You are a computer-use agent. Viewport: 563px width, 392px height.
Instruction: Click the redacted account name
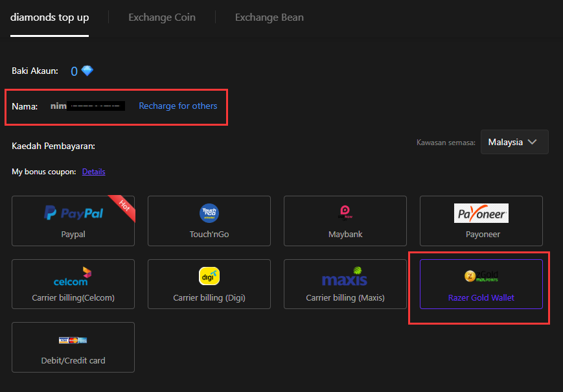(87, 106)
